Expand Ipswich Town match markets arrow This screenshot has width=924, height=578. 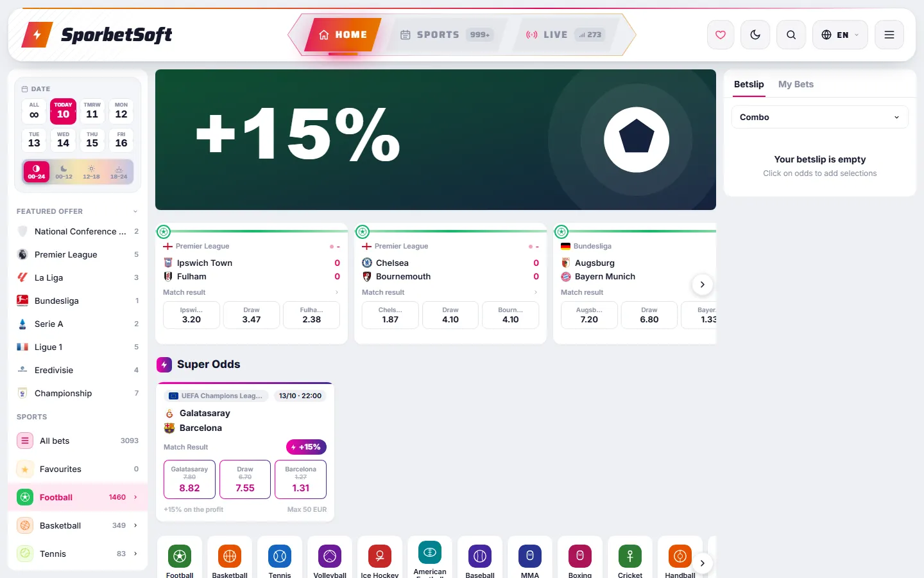tap(337, 292)
